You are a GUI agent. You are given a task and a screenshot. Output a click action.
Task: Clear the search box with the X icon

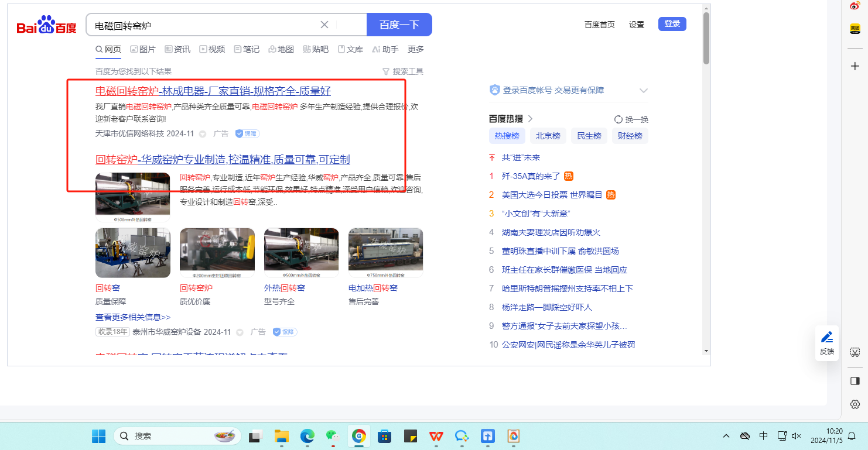[x=324, y=25]
